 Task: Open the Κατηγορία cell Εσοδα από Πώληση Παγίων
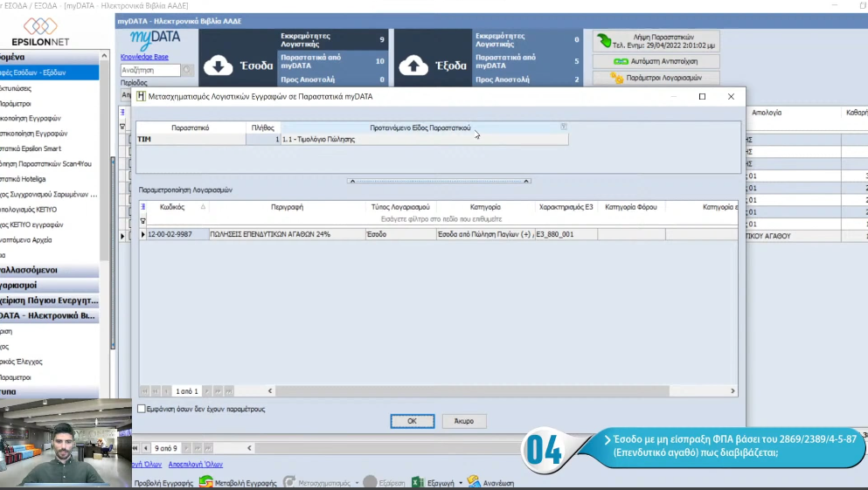pos(485,234)
